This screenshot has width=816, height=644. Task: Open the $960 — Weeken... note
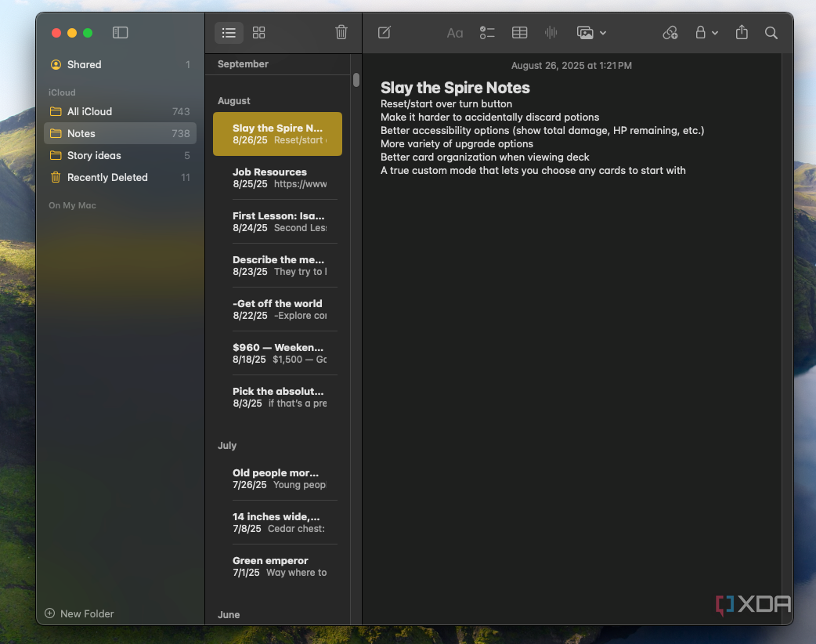(277, 353)
